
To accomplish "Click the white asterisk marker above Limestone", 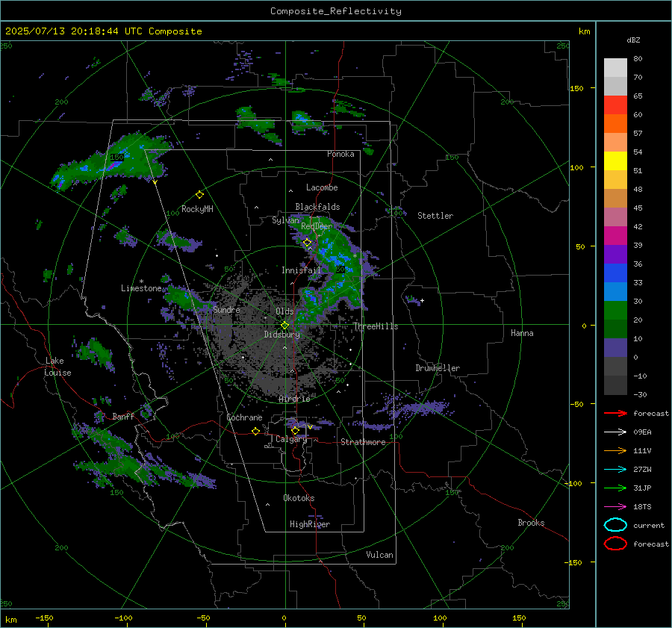I will tap(141, 282).
